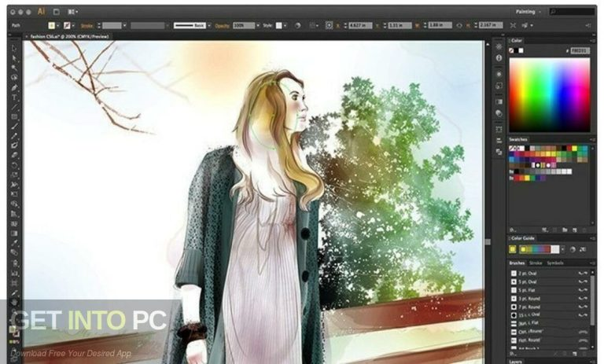Open the Align panel dock icon

499,140
